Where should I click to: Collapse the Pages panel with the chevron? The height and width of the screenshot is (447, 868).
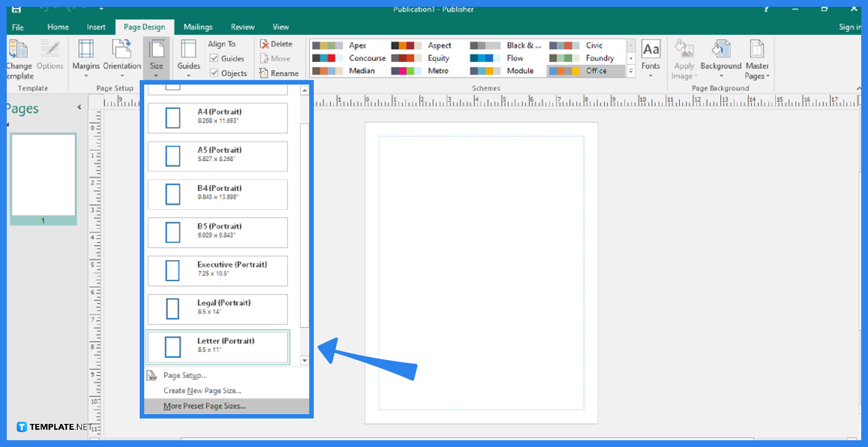79,107
